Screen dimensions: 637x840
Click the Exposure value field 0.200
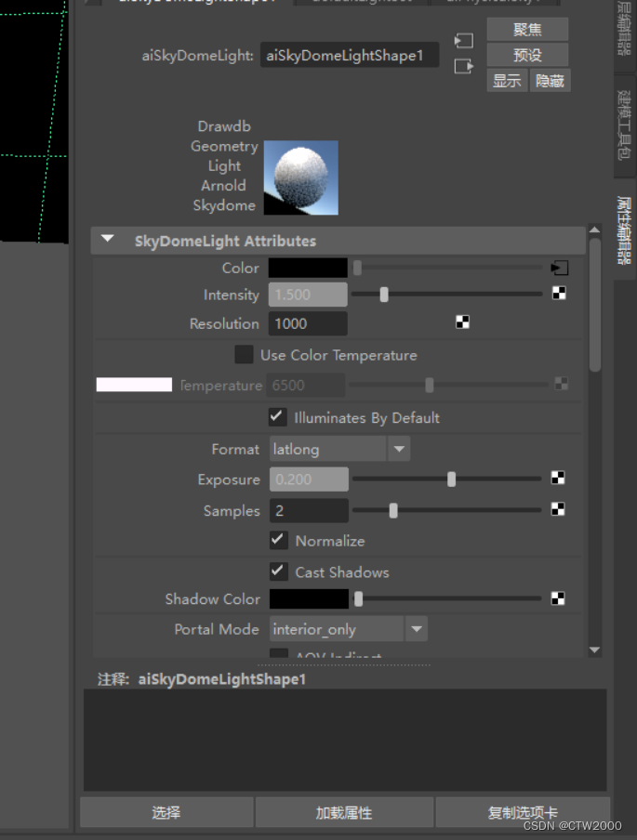309,479
